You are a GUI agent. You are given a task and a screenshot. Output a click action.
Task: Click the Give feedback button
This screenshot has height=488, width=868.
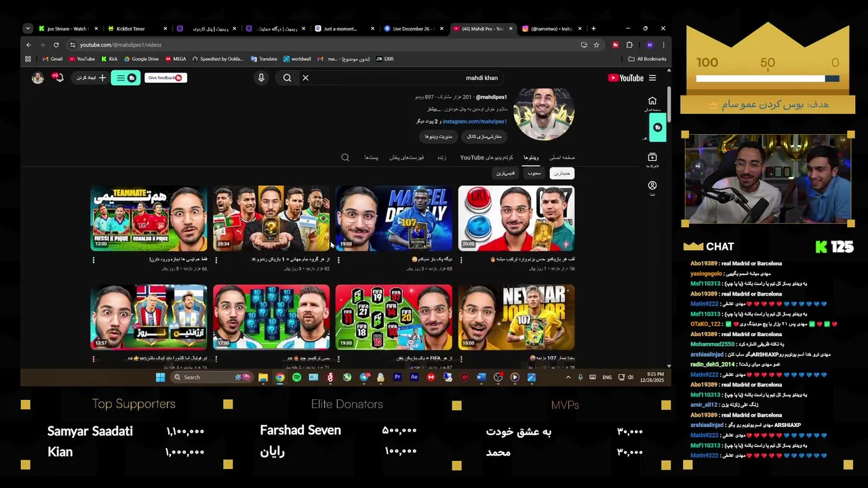[166, 78]
